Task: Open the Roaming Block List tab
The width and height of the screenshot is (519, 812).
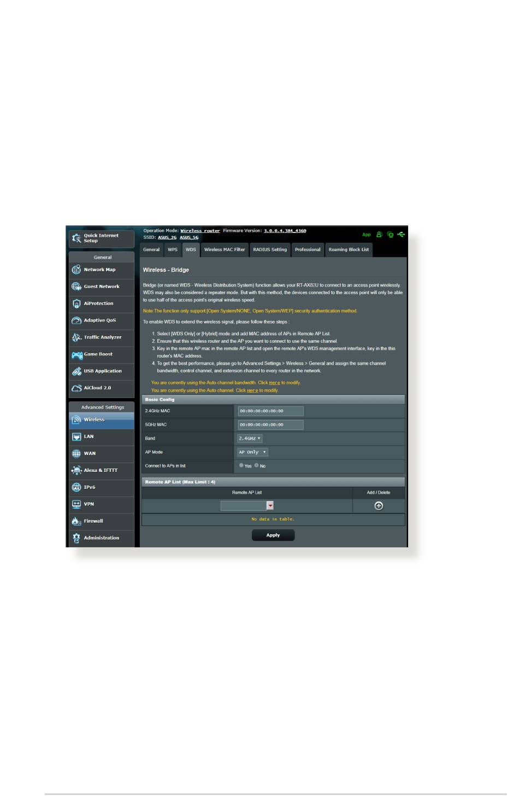Action: 349,249
